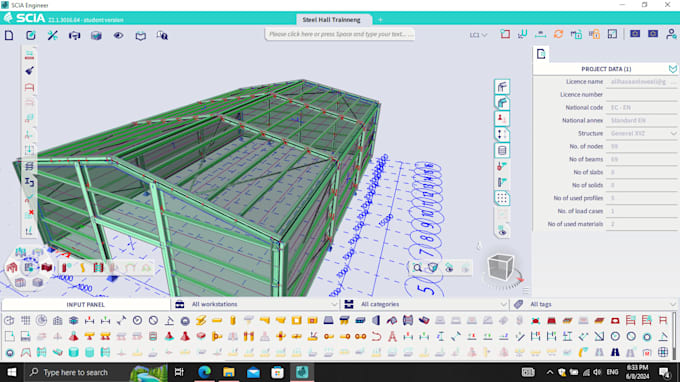Image resolution: width=680 pixels, height=382 pixels.
Task: Click the command search text box
Action: [x=340, y=34]
